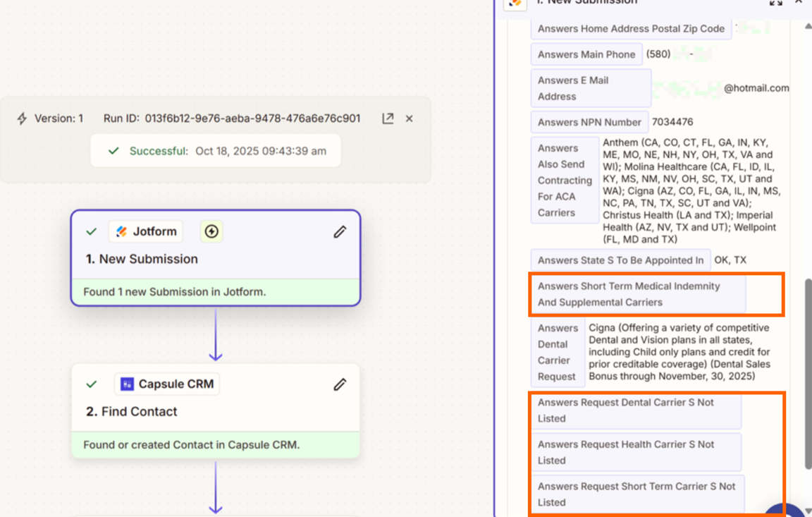
Task: Click the trigger lightning bolt icon on Jotform step
Action: point(211,231)
